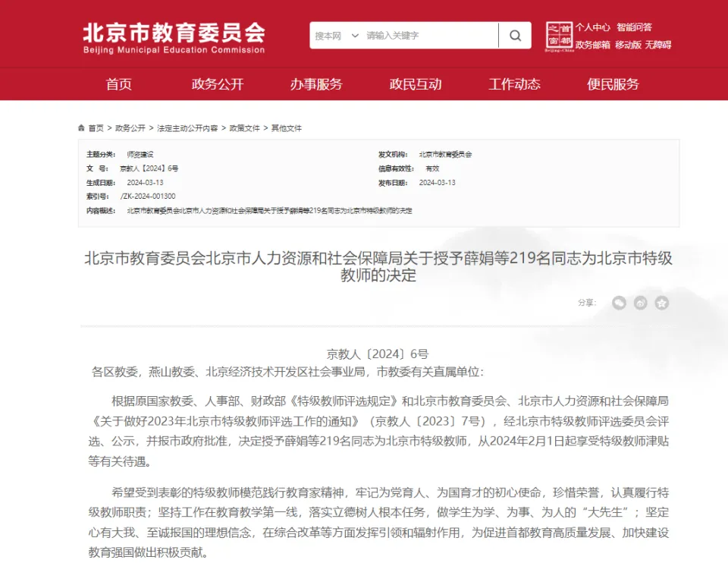This screenshot has height=563, width=728.
Task: Click 首页 in the breadcrumb
Action: click(96, 128)
